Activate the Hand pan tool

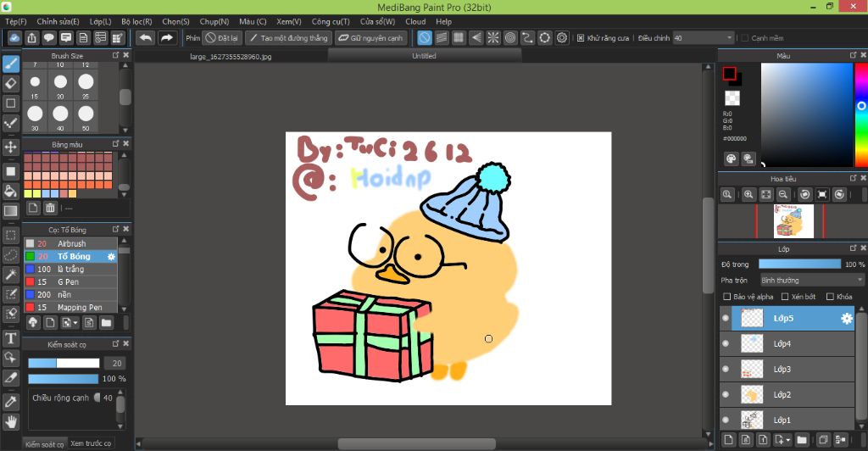click(x=11, y=421)
